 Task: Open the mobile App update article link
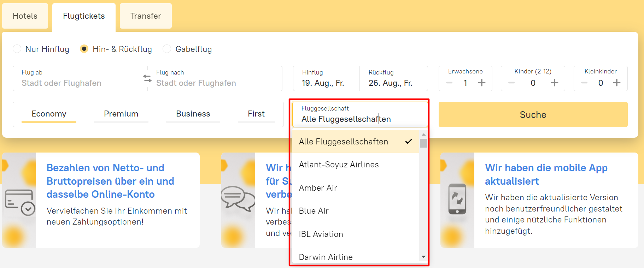coord(546,174)
